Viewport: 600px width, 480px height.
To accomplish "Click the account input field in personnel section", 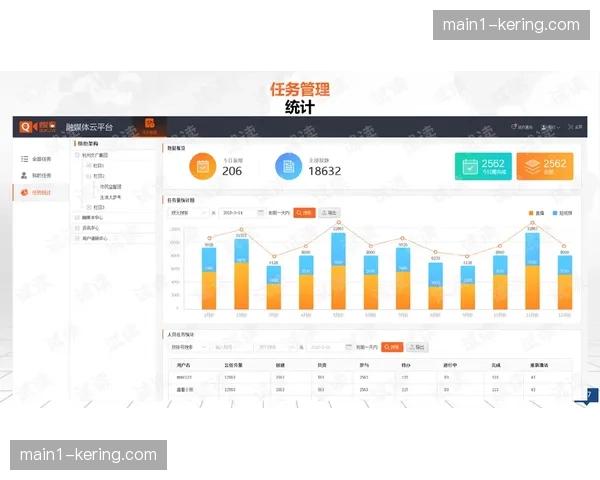I will (232, 347).
